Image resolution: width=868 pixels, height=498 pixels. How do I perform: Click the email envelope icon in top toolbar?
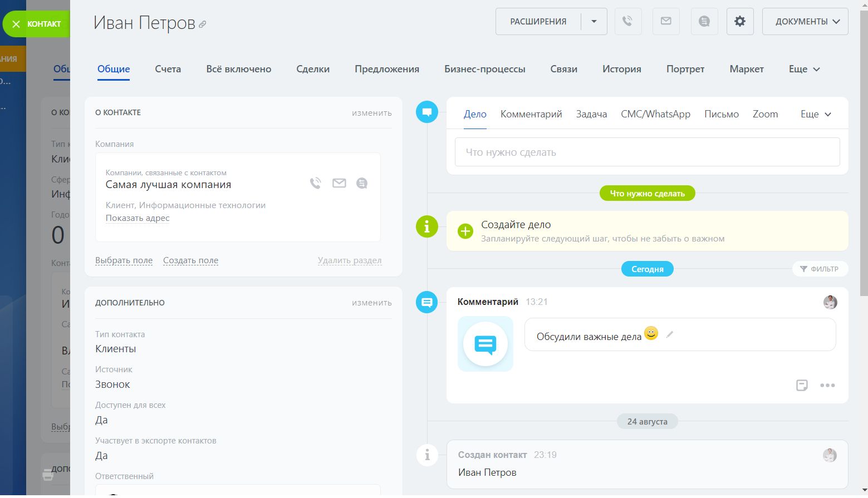666,21
